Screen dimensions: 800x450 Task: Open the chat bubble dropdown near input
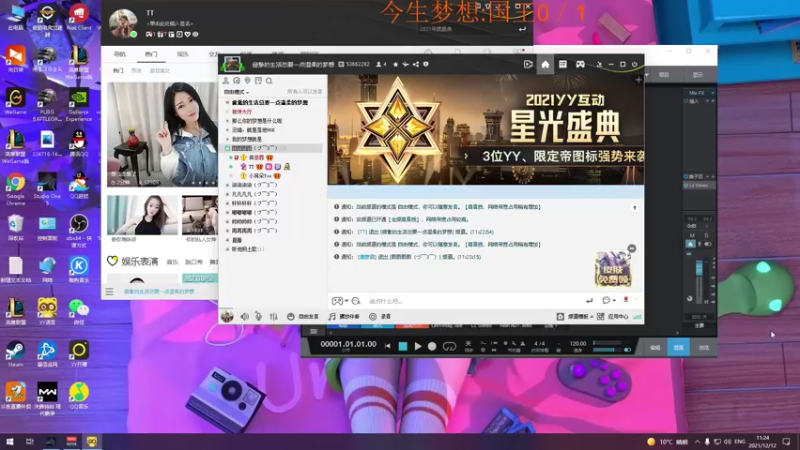click(609, 301)
